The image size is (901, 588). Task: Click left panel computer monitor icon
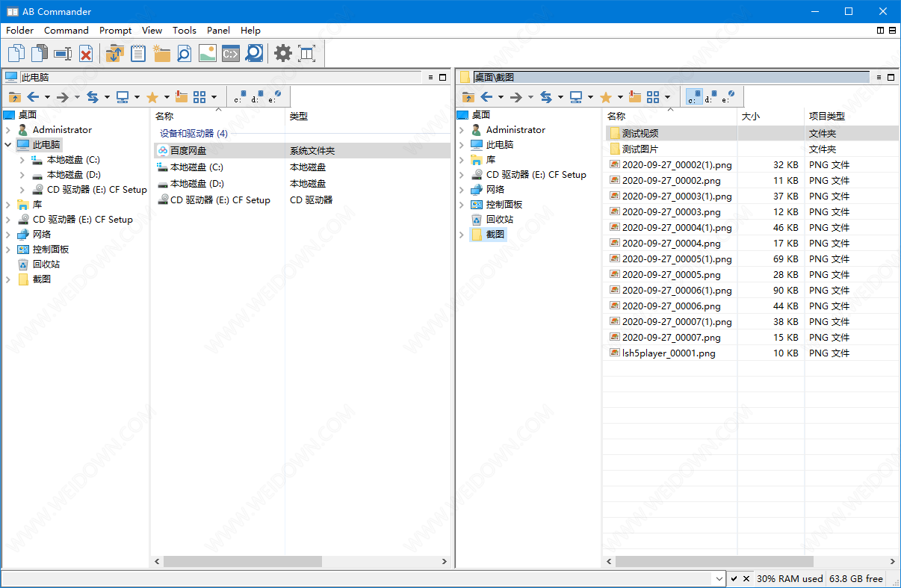pos(123,97)
